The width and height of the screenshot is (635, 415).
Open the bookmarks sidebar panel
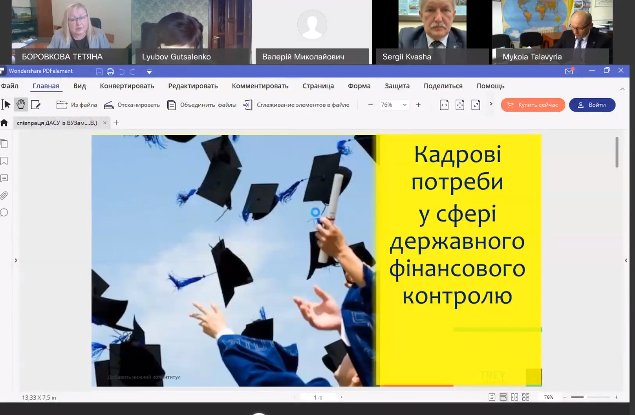pos(5,161)
